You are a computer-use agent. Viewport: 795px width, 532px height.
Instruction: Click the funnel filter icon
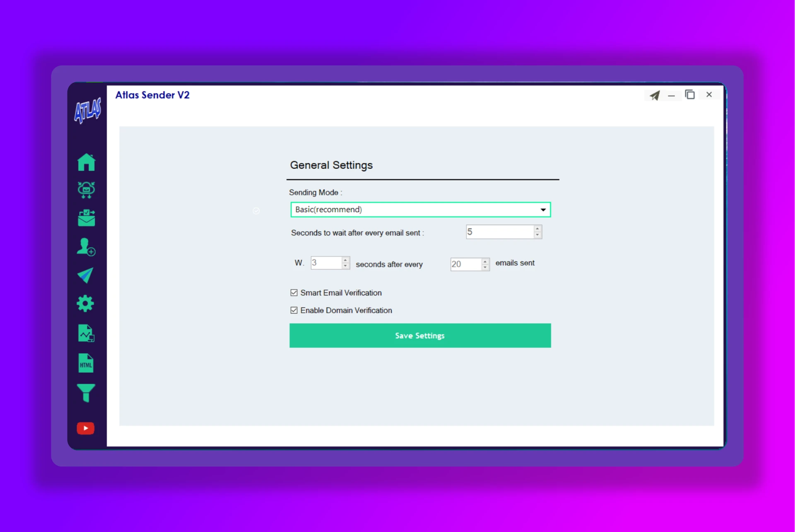tap(86, 393)
